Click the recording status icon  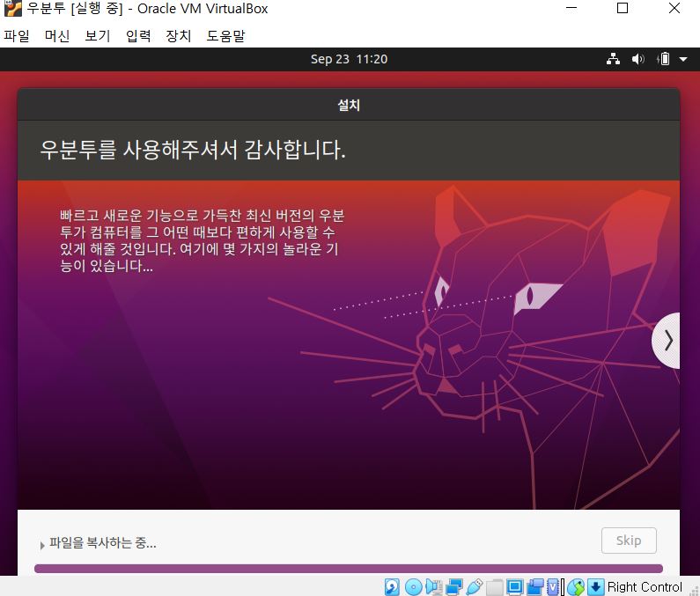[x=534, y=586]
